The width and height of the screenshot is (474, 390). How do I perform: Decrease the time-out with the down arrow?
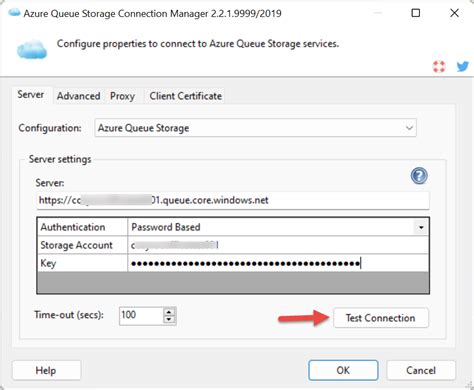click(x=169, y=319)
